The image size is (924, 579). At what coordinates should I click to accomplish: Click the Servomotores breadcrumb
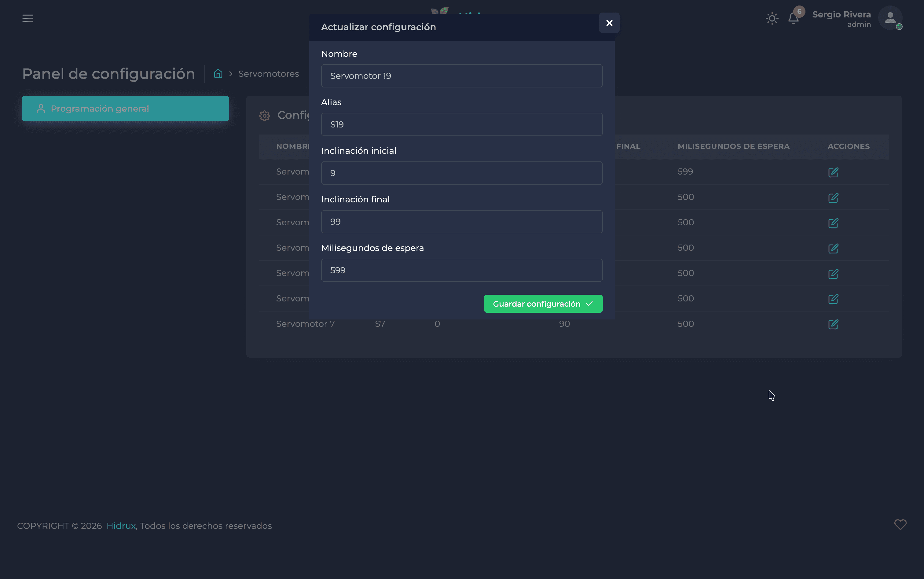pos(268,74)
